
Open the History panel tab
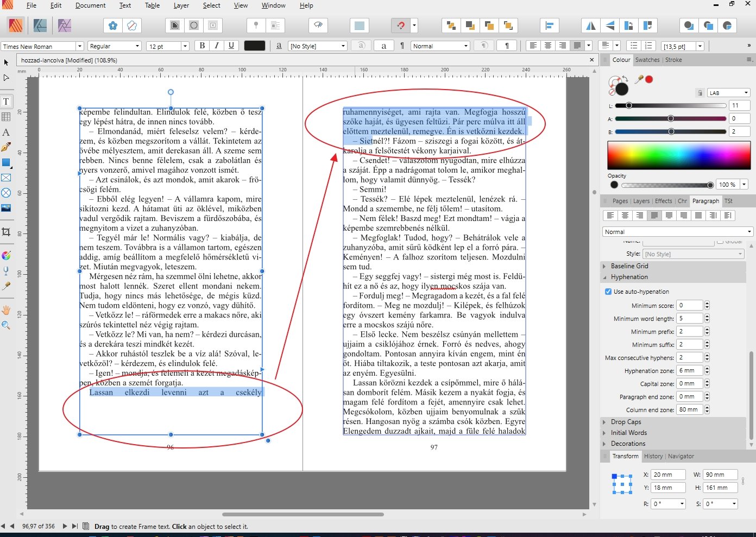click(x=653, y=456)
